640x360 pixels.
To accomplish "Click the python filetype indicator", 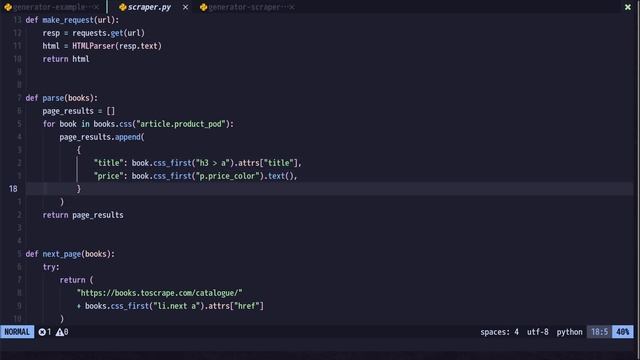I will pyautogui.click(x=569, y=332).
